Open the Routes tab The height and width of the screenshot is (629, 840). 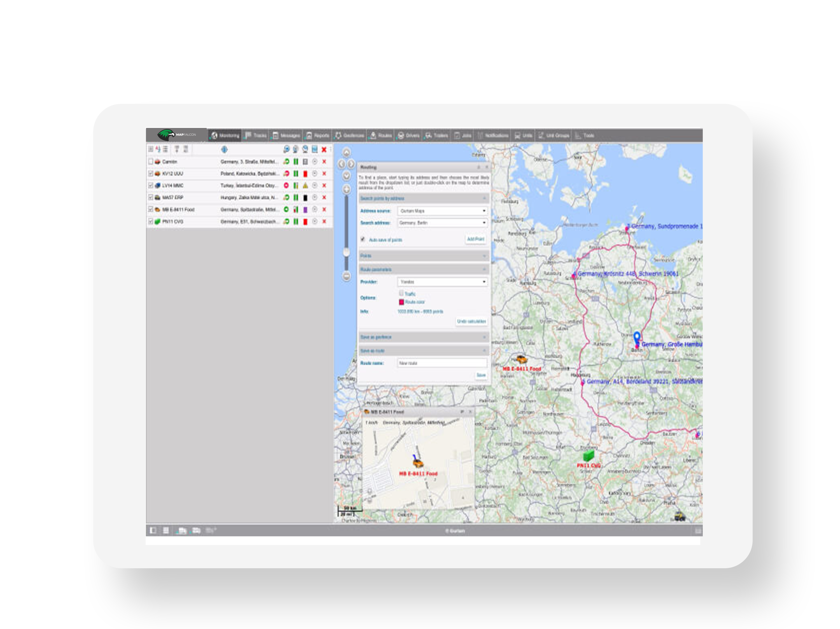coord(381,135)
